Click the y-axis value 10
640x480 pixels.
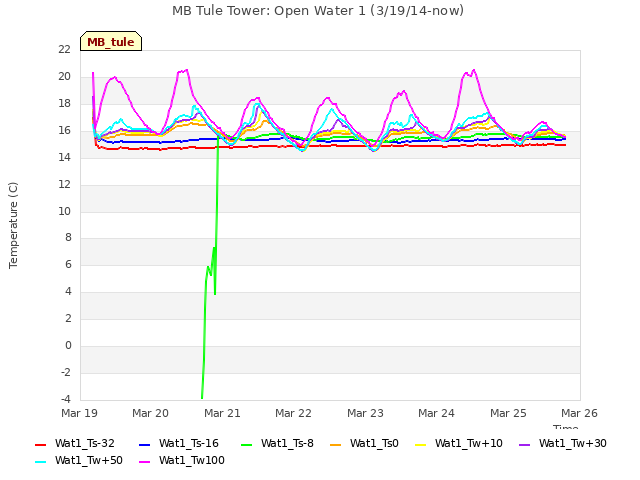(x=64, y=211)
